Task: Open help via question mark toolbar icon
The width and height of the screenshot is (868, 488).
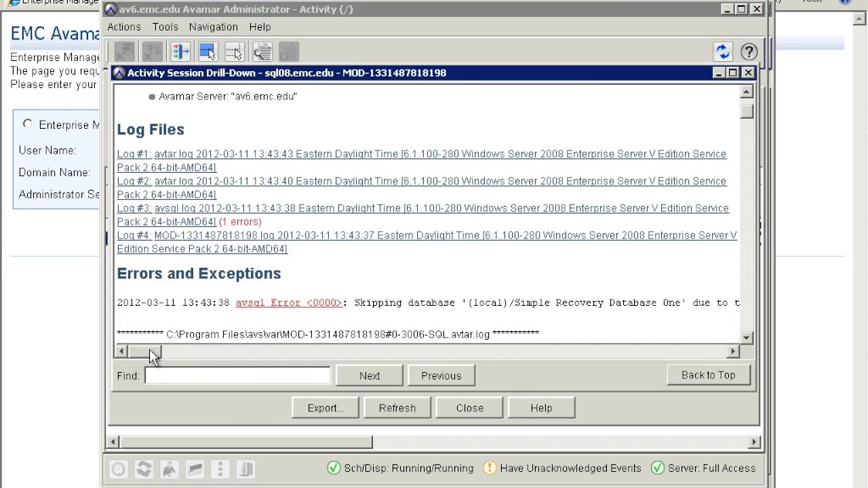Action: point(749,52)
